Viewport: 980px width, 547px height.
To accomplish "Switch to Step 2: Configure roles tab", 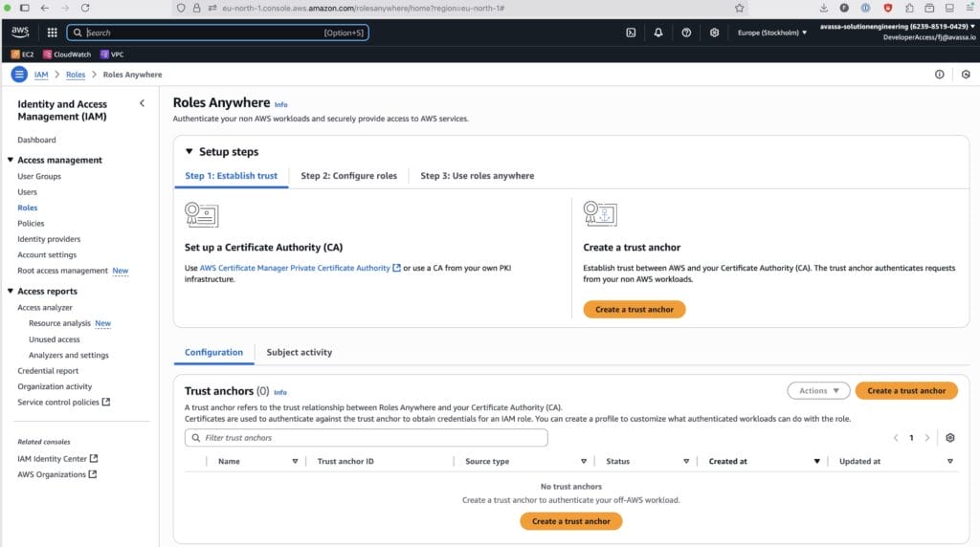I will click(x=348, y=176).
